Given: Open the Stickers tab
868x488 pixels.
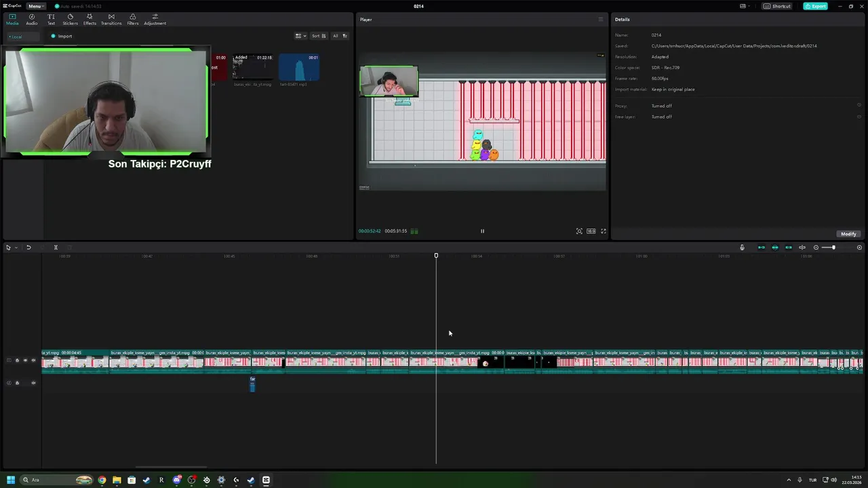Looking at the screenshot, I should click(x=70, y=20).
